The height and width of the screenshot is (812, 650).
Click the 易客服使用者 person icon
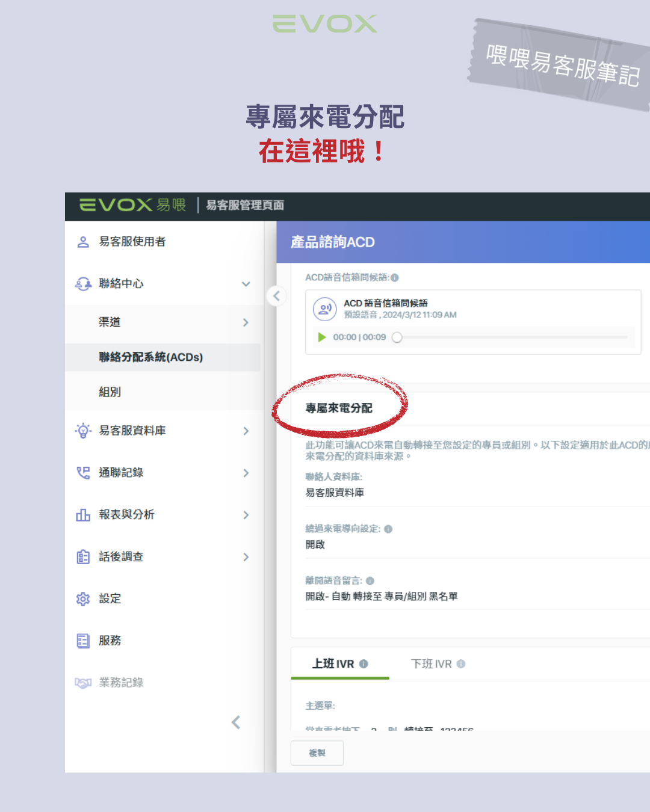pyautogui.click(x=83, y=242)
